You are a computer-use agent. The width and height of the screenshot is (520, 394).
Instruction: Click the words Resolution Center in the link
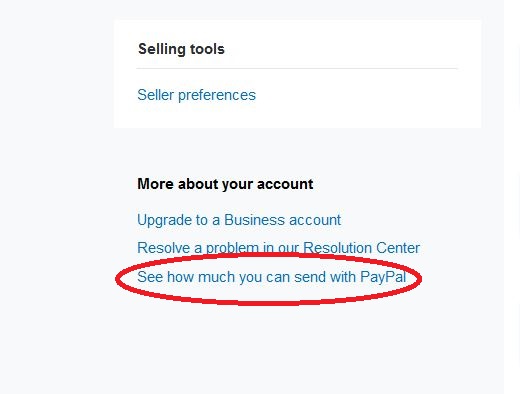click(361, 248)
